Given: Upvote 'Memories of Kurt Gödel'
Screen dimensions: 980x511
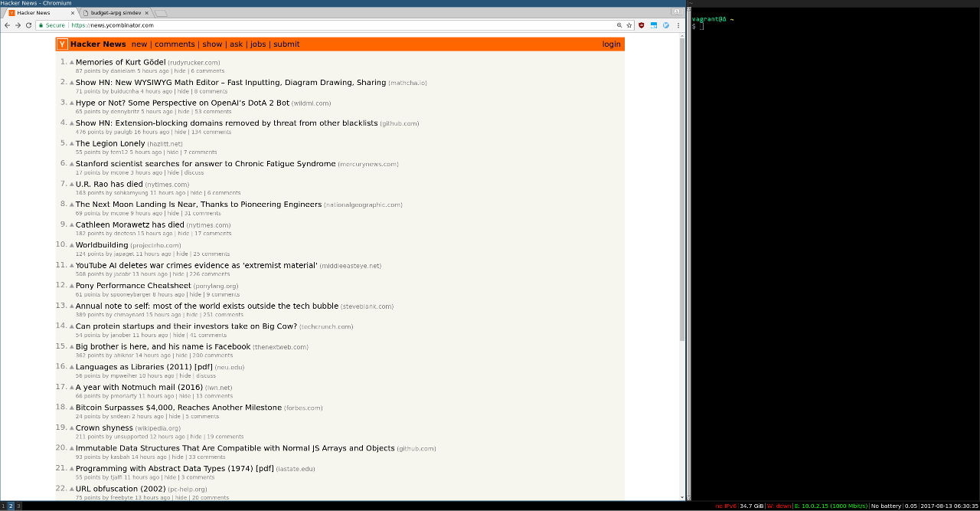Looking at the screenshot, I should coord(72,63).
